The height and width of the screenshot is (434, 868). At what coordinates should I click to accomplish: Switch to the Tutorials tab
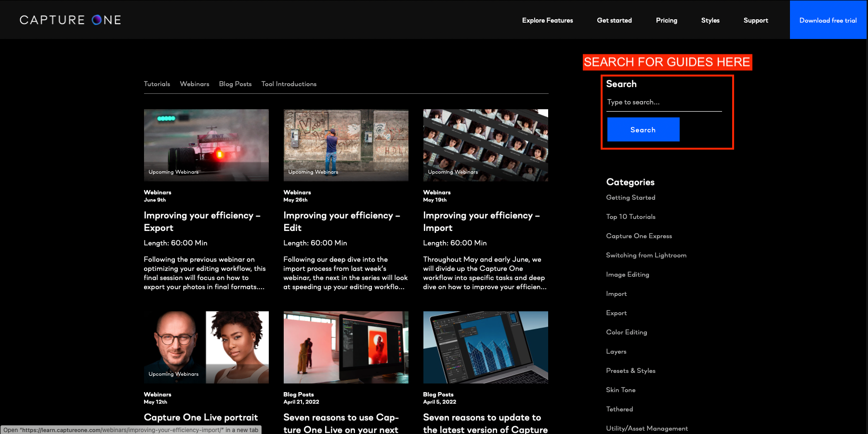(x=157, y=84)
